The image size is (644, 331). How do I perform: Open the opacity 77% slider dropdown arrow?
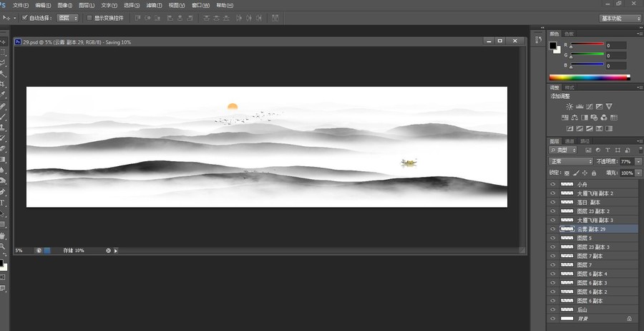[x=638, y=162]
